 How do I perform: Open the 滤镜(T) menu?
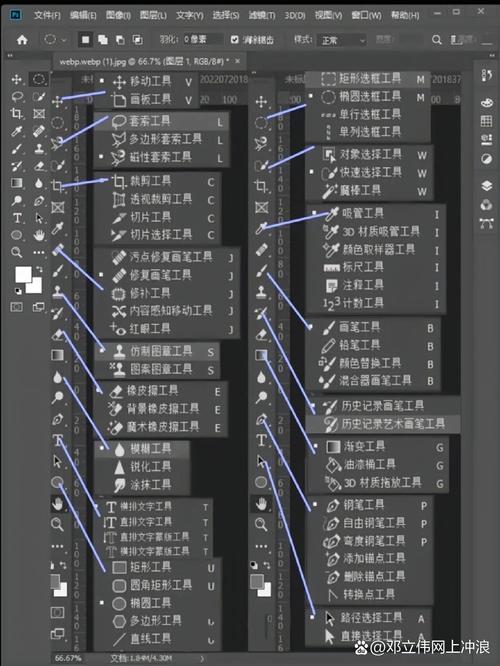[262, 16]
